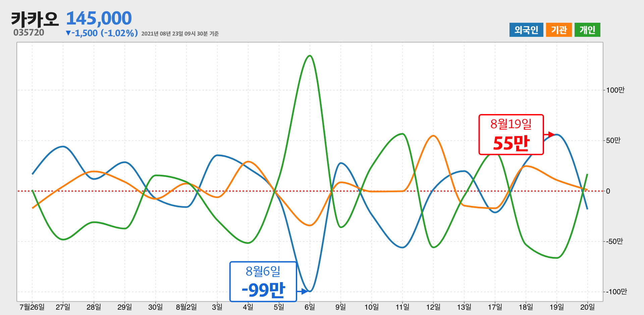Click the blue line peak on 19일

[557, 135]
